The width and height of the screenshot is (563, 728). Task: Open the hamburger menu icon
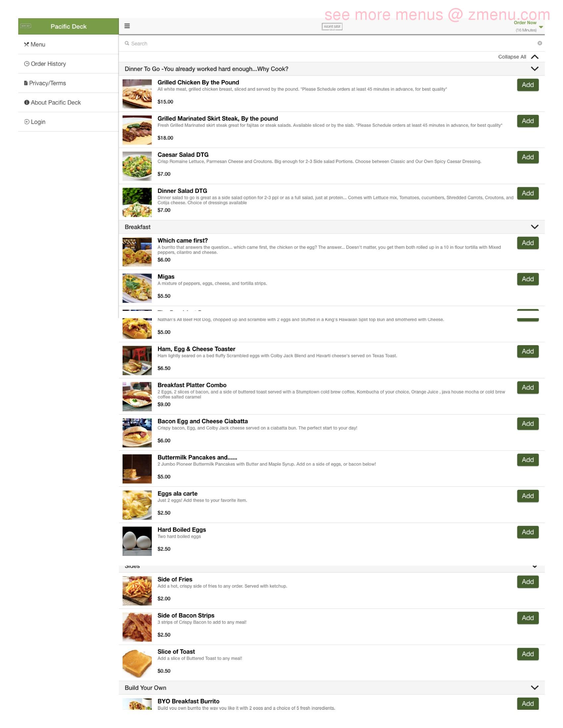pos(127,26)
